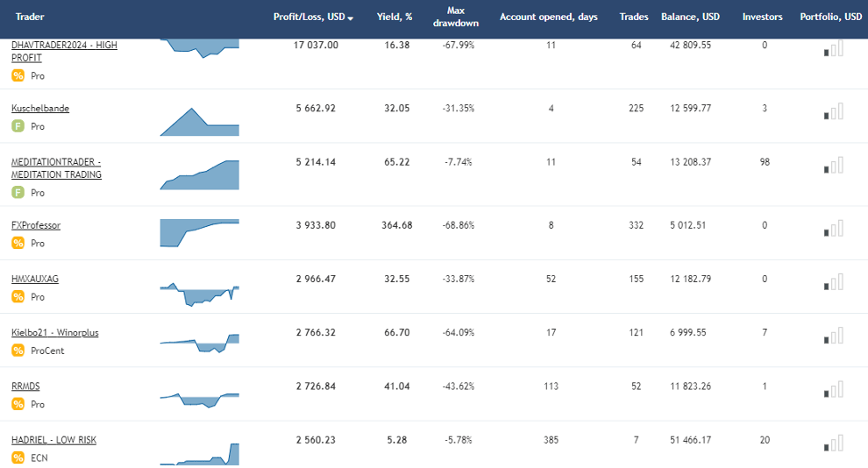Open HMXAUXAG trader profile
This screenshot has height=468, width=868.
(35, 279)
